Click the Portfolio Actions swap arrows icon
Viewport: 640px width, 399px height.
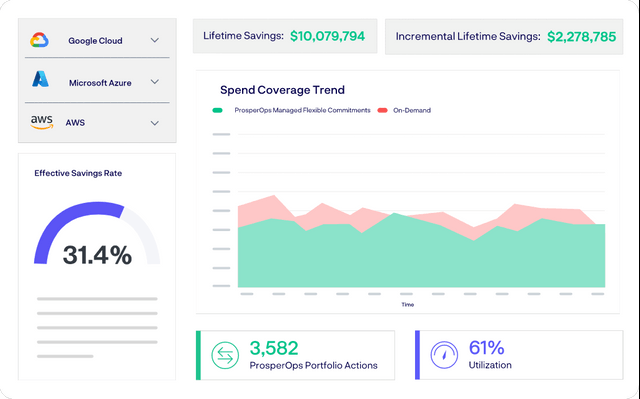225,355
